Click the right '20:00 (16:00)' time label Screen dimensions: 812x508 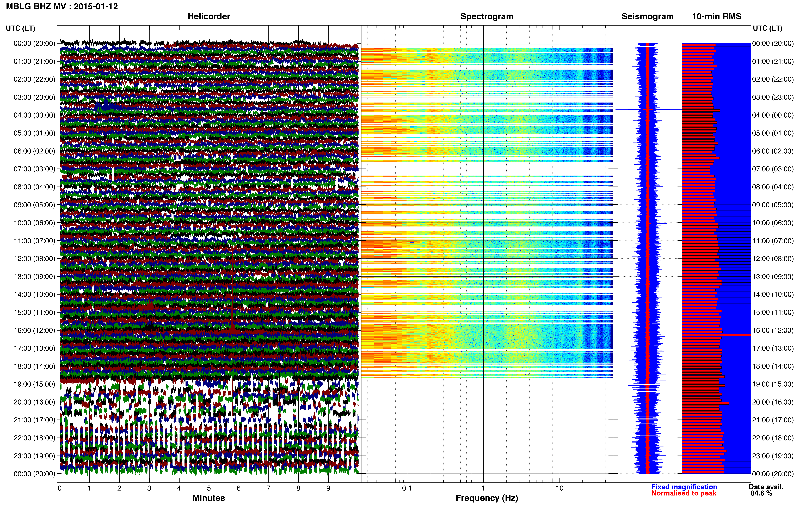point(773,402)
